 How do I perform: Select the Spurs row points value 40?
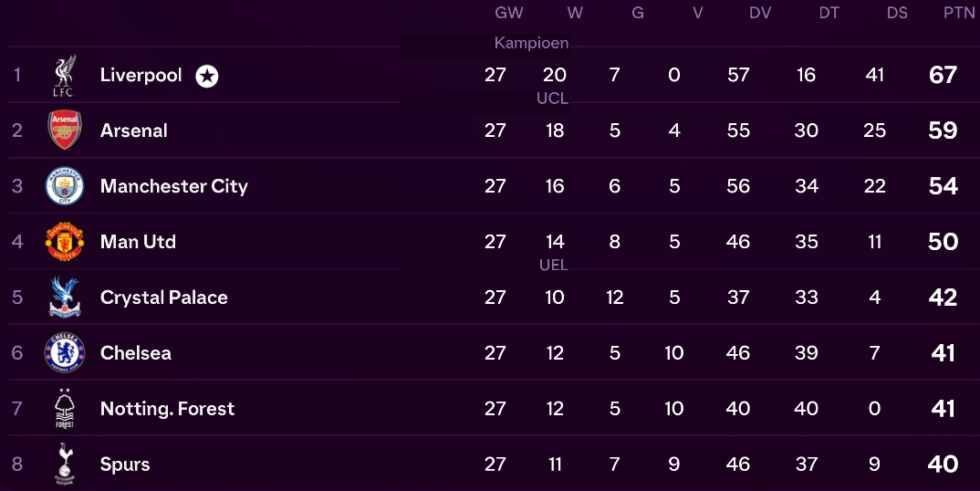943,465
